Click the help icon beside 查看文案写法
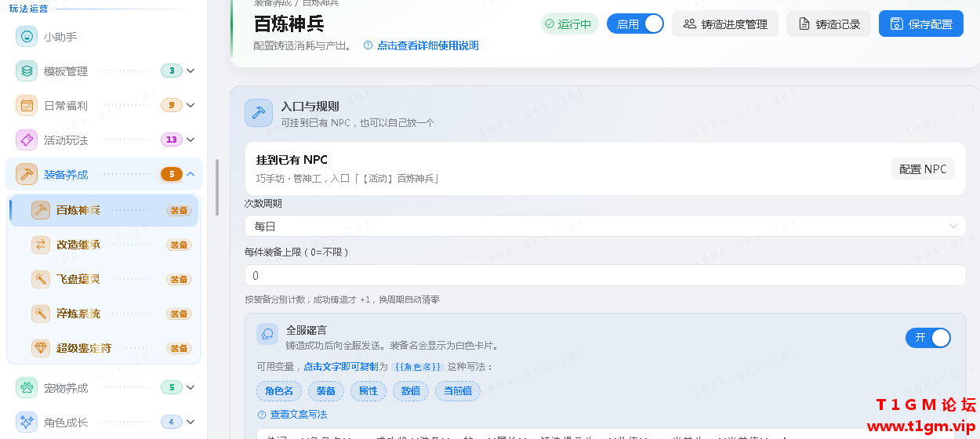The image size is (980, 439). 262,414
